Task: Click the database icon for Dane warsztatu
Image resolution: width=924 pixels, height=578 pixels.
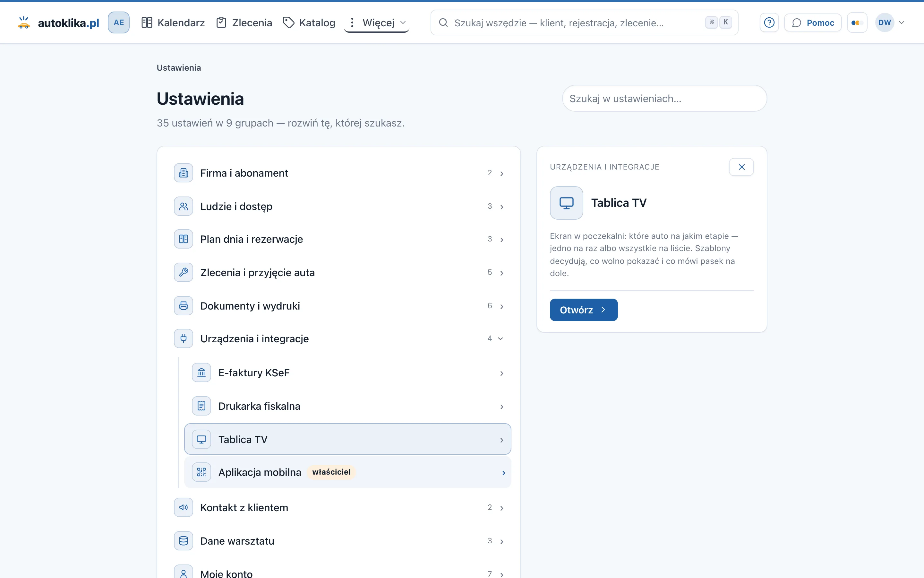Action: pos(183,541)
